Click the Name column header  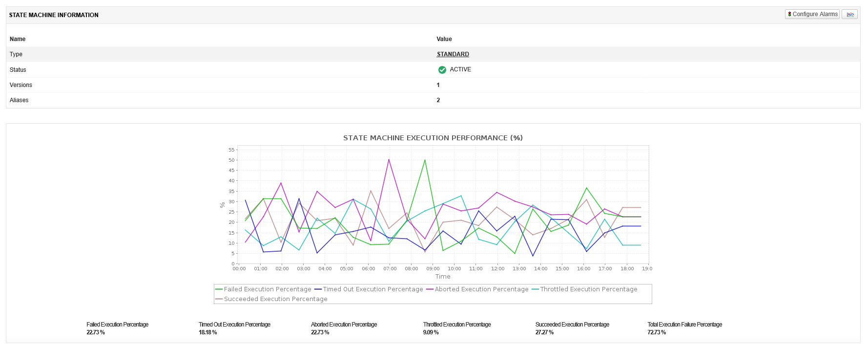(x=18, y=39)
